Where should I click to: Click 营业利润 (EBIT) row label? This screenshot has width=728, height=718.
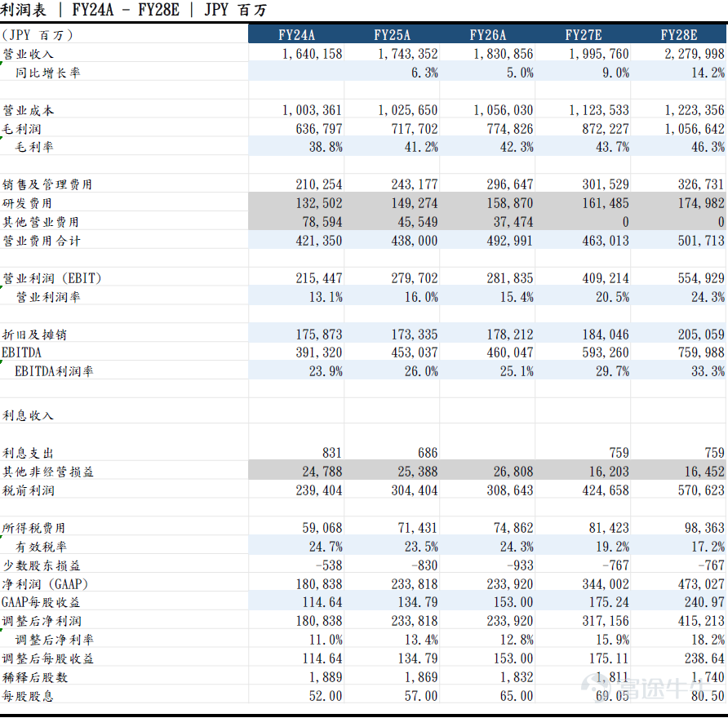pyautogui.click(x=52, y=278)
